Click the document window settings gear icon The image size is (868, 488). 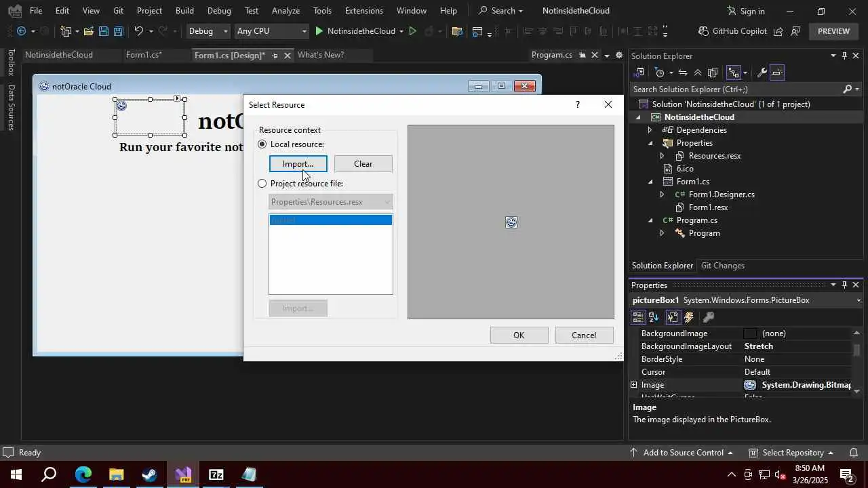point(618,55)
